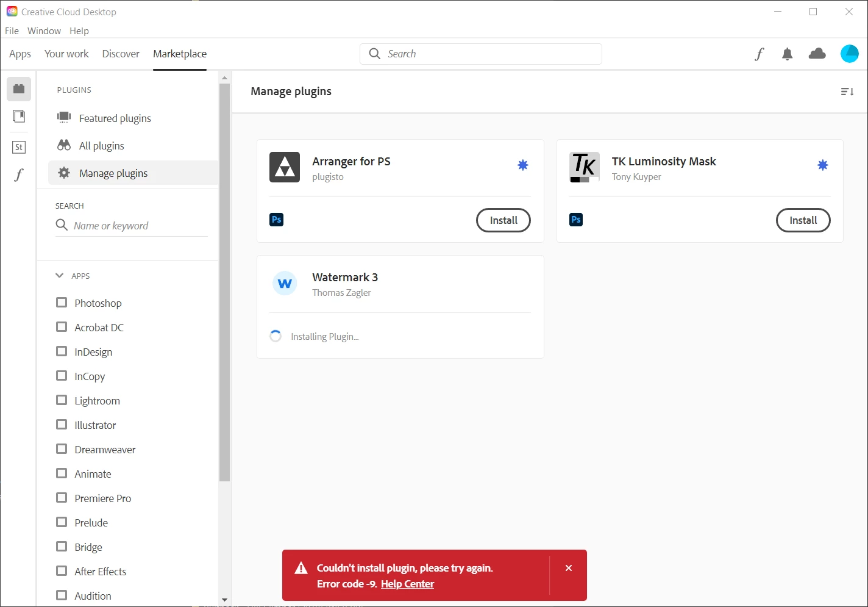868x607 pixels.
Task: Click the Creative Cloud logo in title bar
Action: pos(12,12)
